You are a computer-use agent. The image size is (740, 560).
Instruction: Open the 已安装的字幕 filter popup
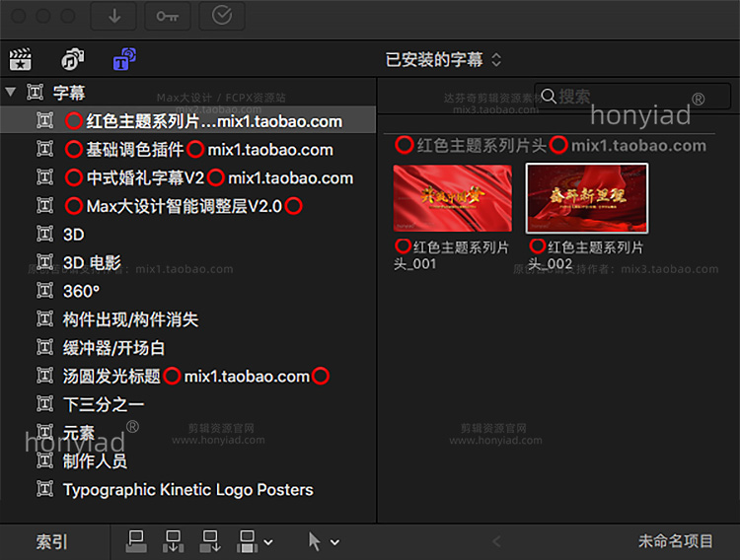[x=443, y=60]
